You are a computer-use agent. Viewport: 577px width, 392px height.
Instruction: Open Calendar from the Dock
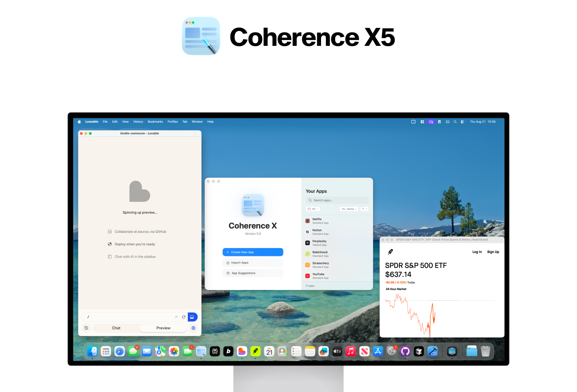[x=269, y=352]
